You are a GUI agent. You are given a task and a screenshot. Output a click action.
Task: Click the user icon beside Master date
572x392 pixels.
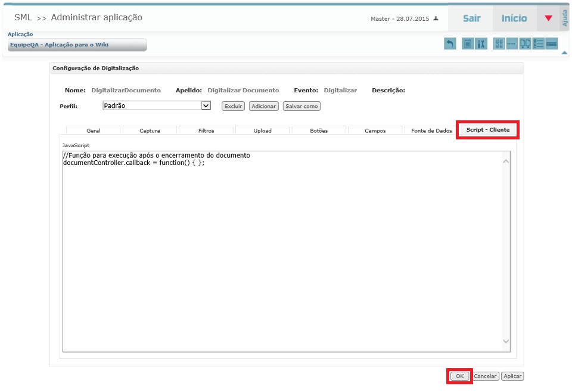tap(436, 18)
